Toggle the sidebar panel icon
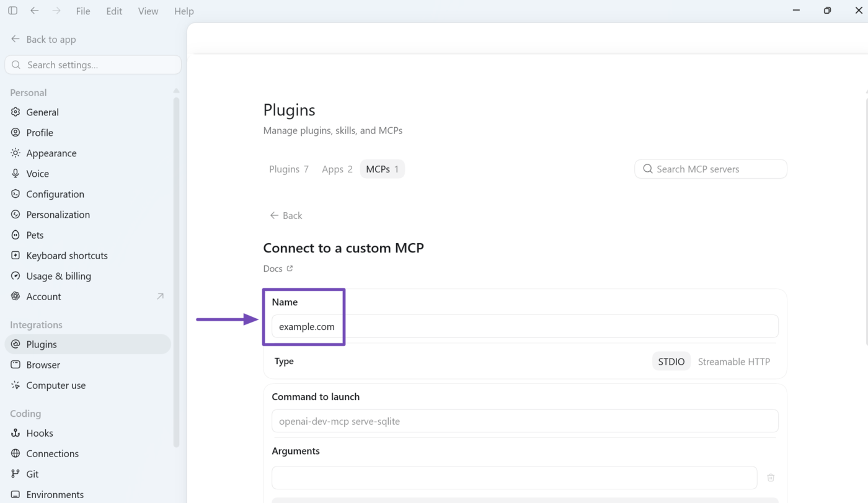The image size is (868, 503). pos(12,11)
